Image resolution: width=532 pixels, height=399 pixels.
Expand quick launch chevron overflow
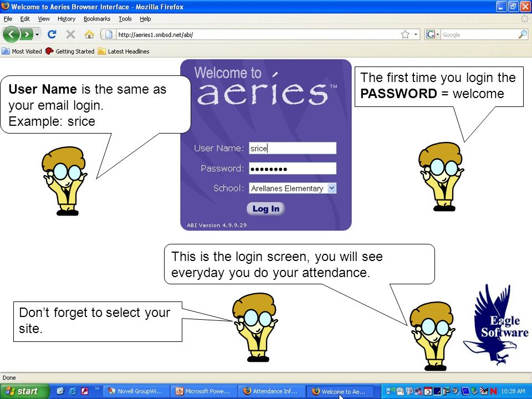[x=97, y=388]
